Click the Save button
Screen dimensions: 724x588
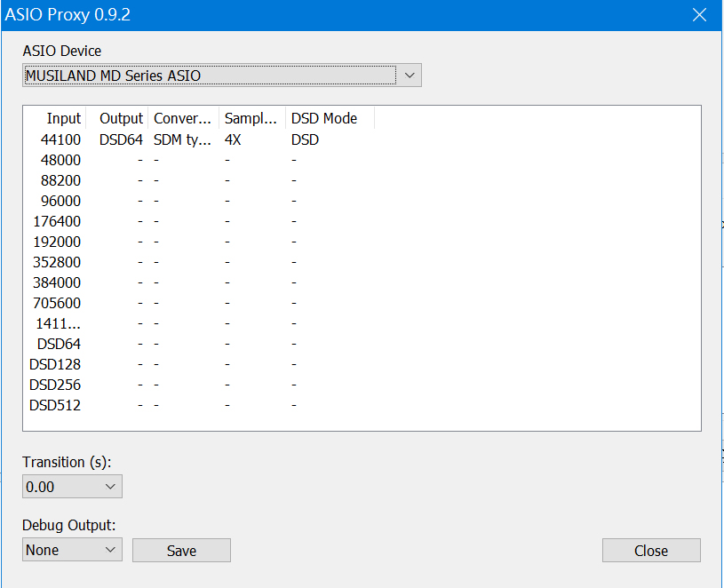[x=181, y=551]
